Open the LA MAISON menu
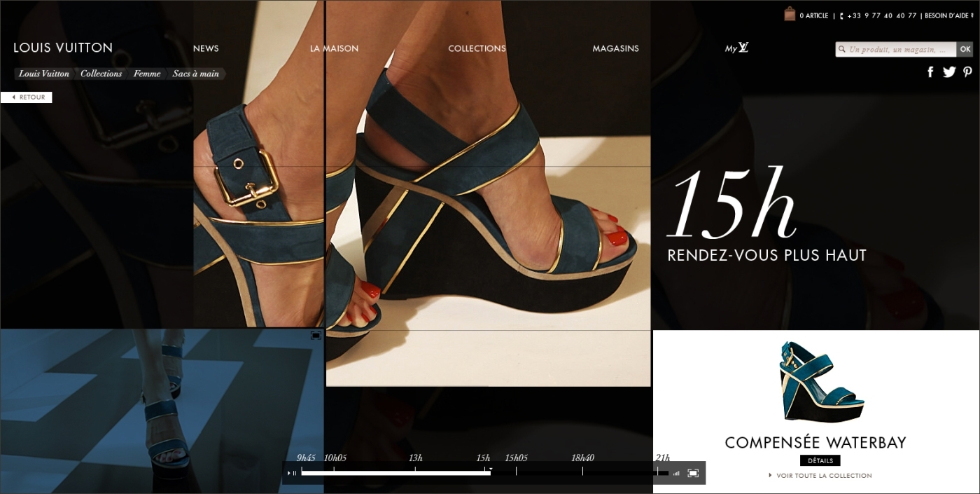Viewport: 980px width, 494px height. [334, 48]
